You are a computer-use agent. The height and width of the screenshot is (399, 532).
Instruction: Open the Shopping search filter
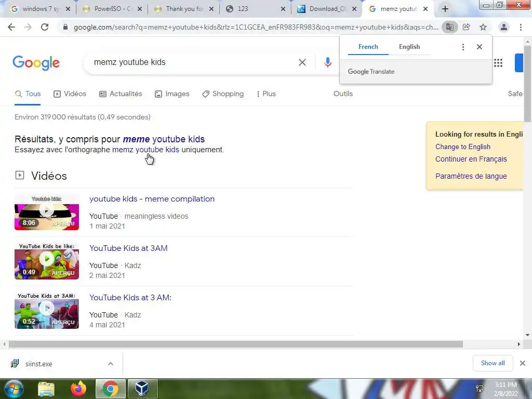tap(223, 94)
